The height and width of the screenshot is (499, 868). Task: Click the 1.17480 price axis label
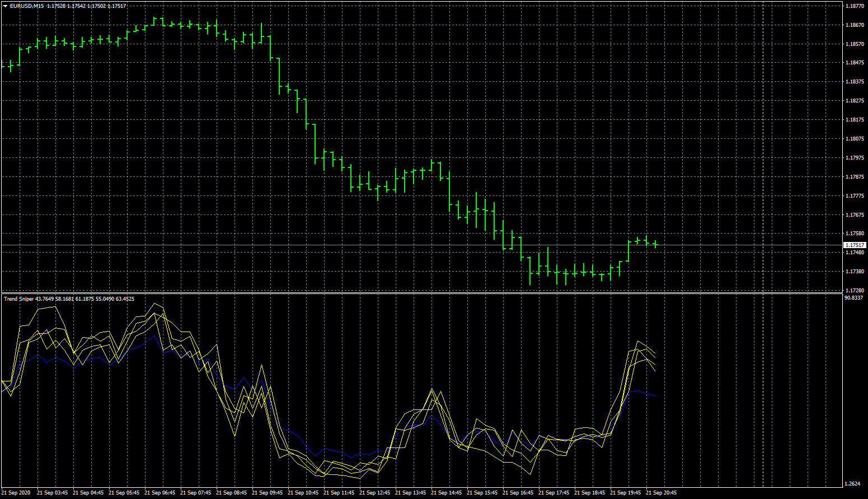[x=854, y=253]
